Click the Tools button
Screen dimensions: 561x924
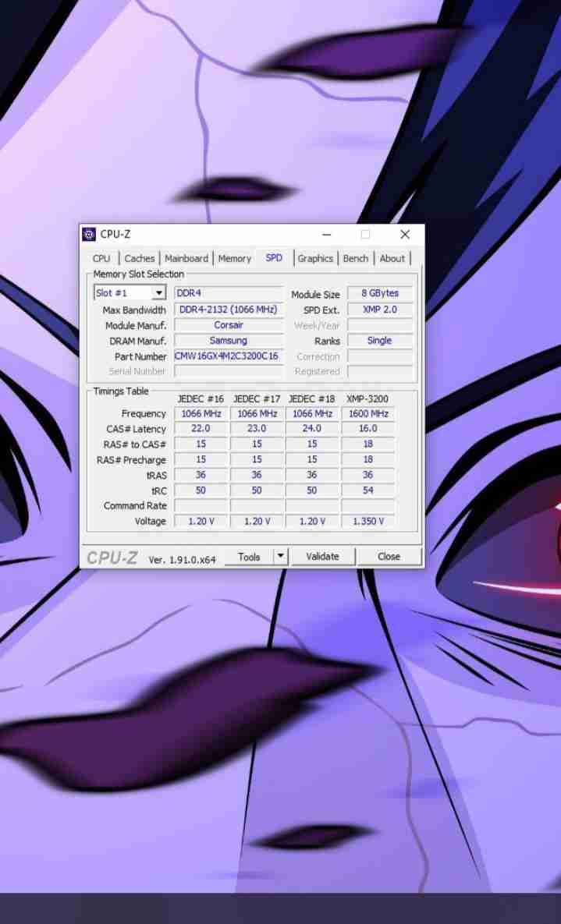point(249,556)
